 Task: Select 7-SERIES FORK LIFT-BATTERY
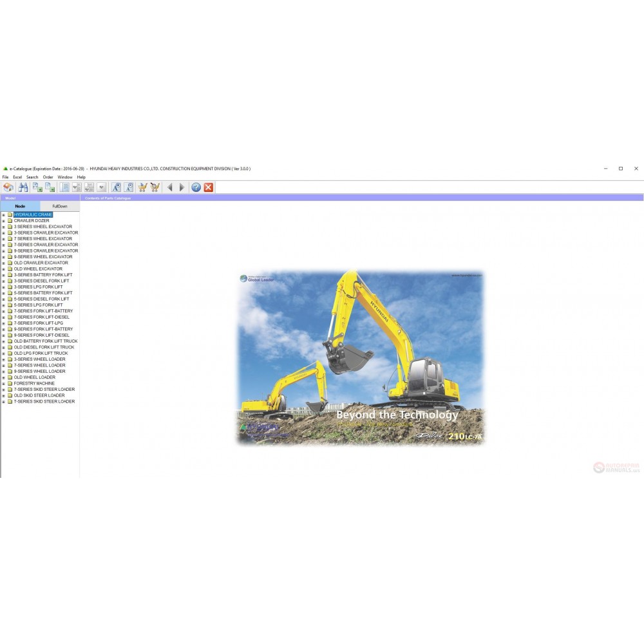coord(44,311)
